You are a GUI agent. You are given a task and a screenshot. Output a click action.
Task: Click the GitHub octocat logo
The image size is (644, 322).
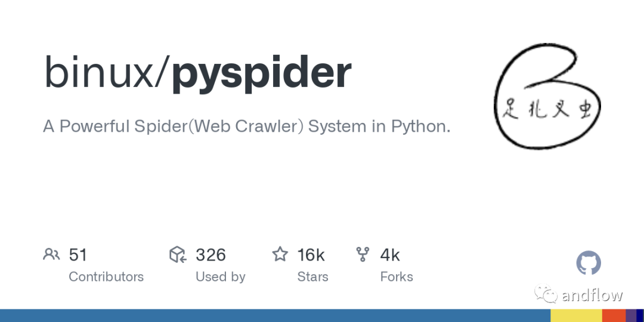[588, 263]
